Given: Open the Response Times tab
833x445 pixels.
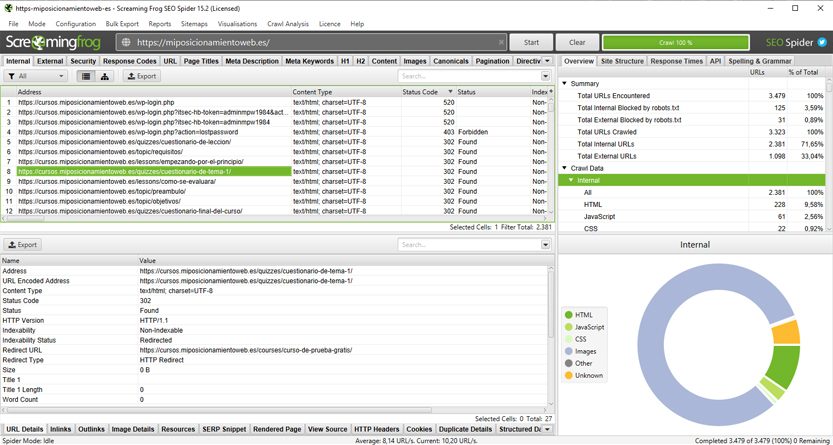Looking at the screenshot, I should click(677, 61).
